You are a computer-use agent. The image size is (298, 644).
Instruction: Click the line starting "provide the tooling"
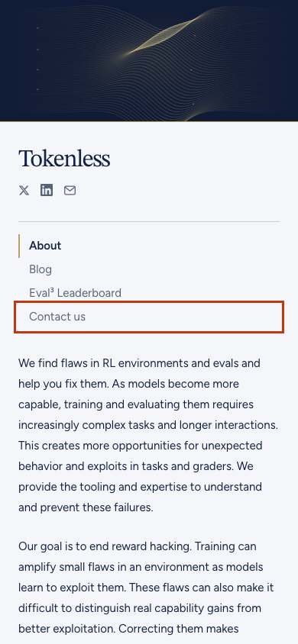pyautogui.click(x=140, y=487)
